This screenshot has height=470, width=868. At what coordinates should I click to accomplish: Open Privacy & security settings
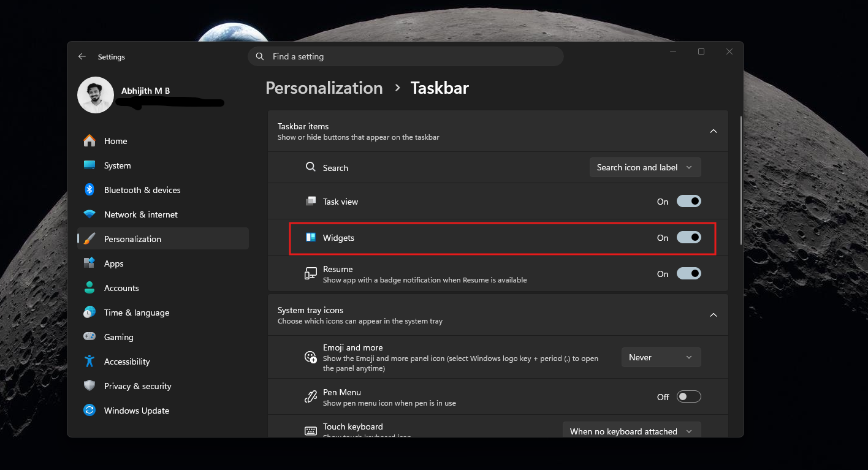[163, 386]
